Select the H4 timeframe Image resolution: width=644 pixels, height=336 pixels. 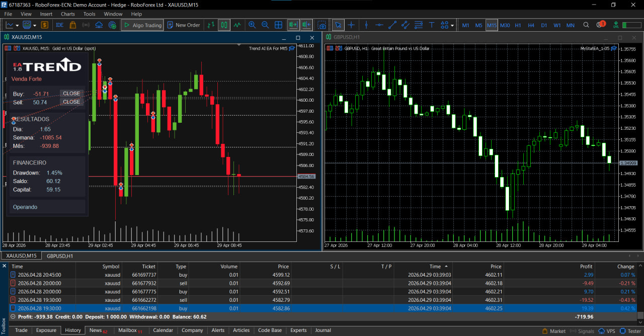coord(531,25)
